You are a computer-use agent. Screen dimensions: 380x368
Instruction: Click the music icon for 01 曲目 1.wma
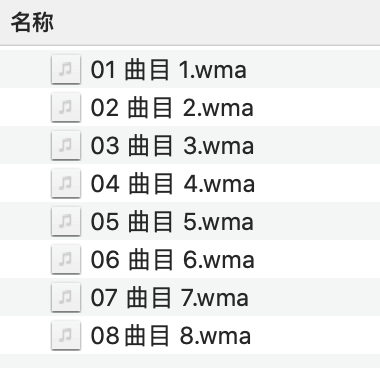tap(66, 69)
